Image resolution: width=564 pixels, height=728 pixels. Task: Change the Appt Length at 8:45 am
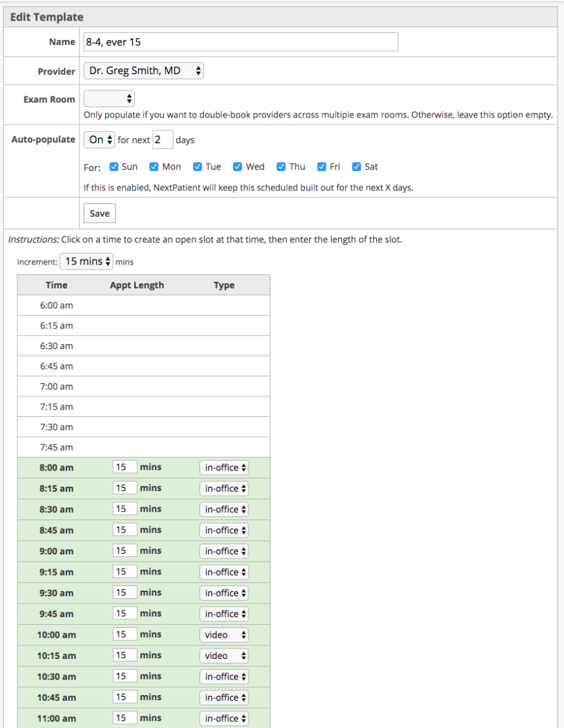125,530
